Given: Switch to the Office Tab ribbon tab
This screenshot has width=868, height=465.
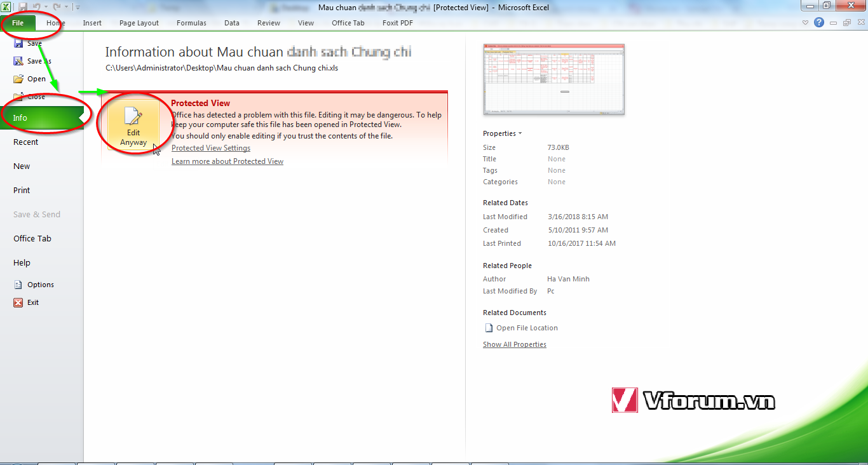Looking at the screenshot, I should click(348, 23).
